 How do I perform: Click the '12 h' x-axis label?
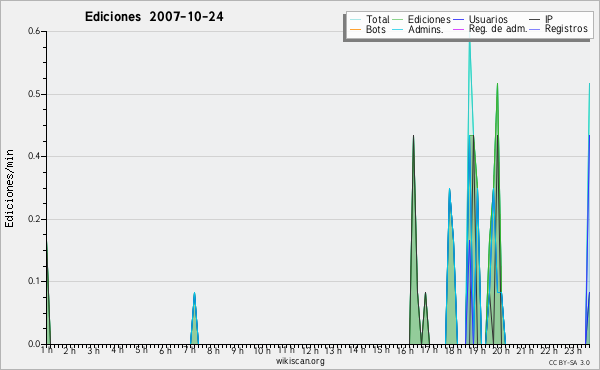[310, 350]
